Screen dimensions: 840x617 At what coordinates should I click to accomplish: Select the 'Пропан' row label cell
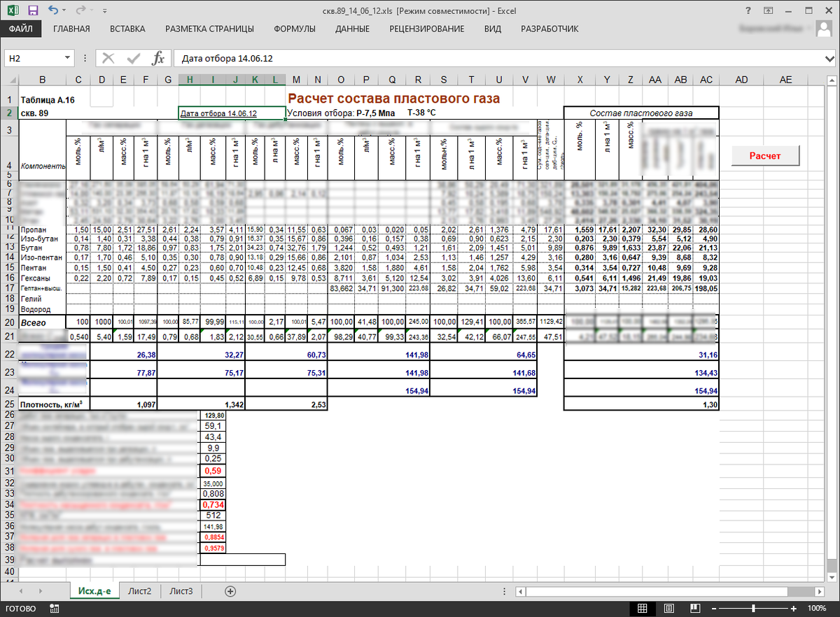tap(43, 229)
